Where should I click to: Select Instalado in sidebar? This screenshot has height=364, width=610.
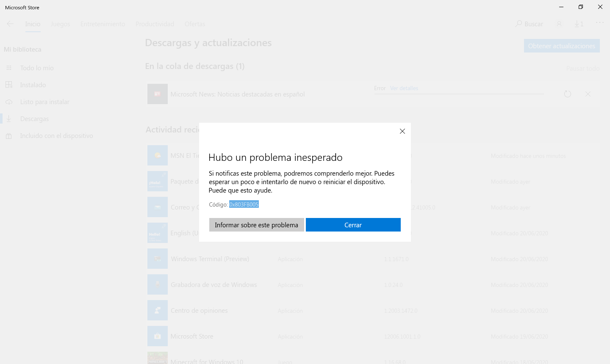click(33, 85)
